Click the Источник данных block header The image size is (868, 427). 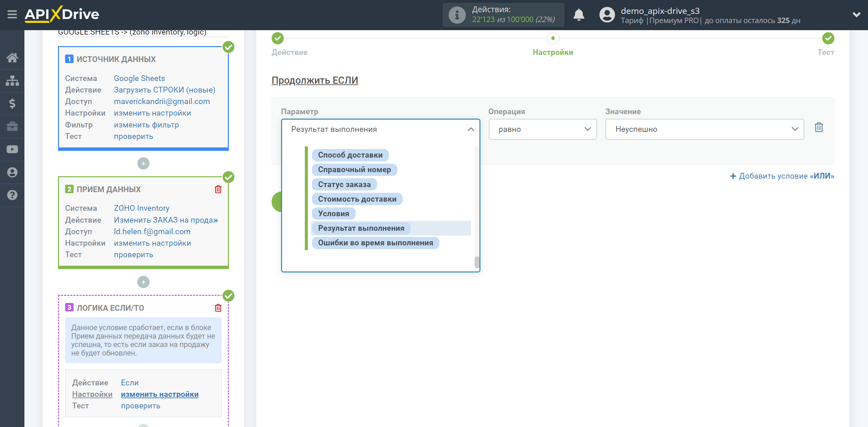[x=116, y=59]
